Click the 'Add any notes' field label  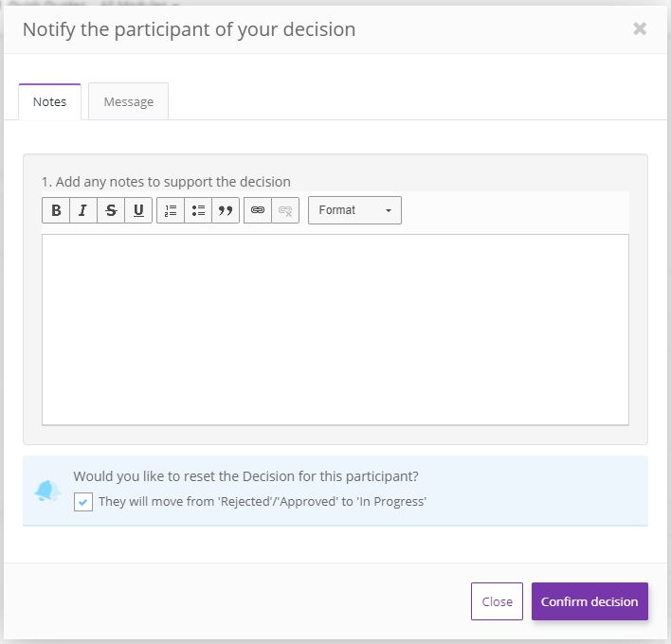tap(166, 182)
